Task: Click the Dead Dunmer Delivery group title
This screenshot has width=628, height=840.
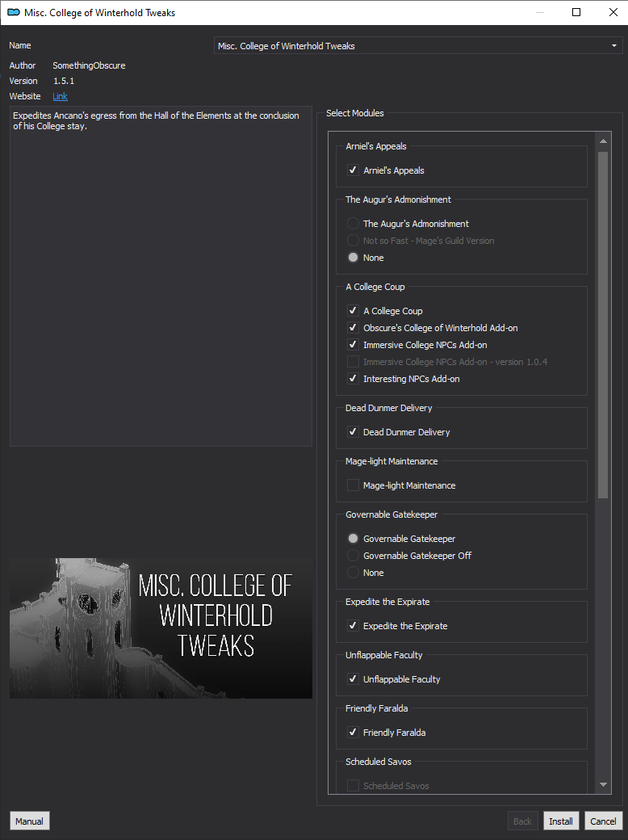Action: [x=389, y=408]
